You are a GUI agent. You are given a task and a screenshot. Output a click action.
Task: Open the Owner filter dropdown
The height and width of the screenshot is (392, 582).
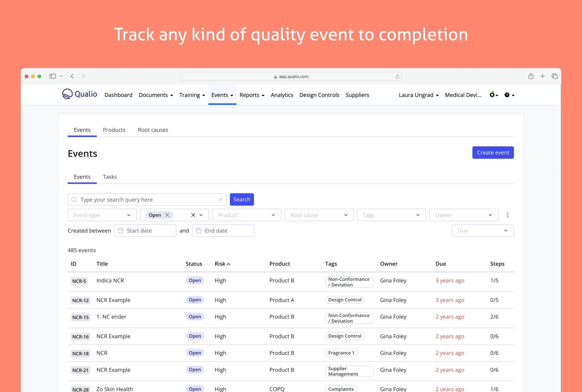point(463,215)
